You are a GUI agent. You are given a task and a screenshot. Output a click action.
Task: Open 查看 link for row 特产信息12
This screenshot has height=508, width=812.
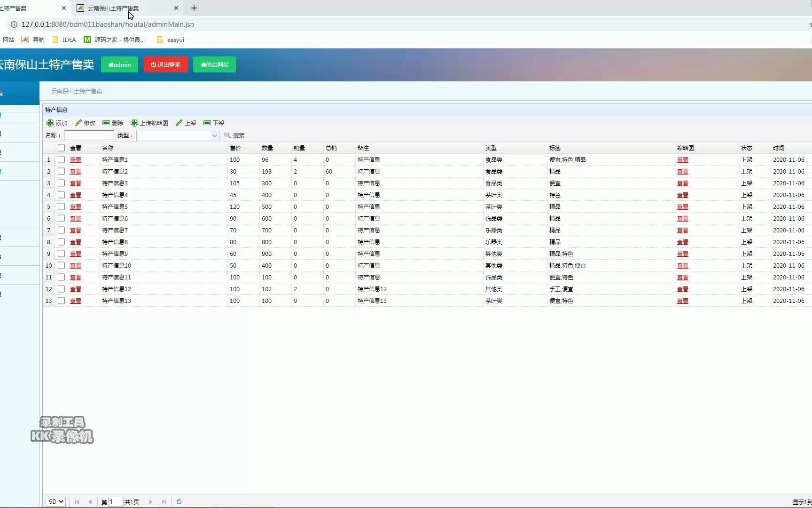76,289
